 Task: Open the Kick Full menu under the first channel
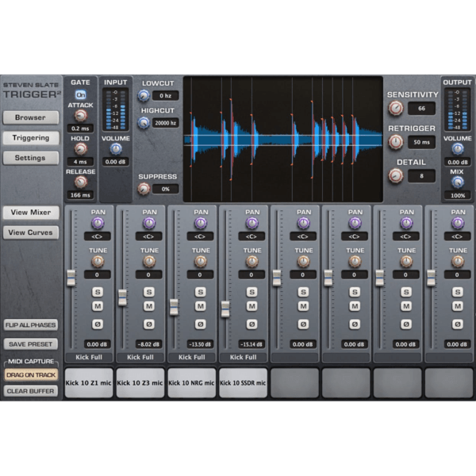[x=89, y=357]
